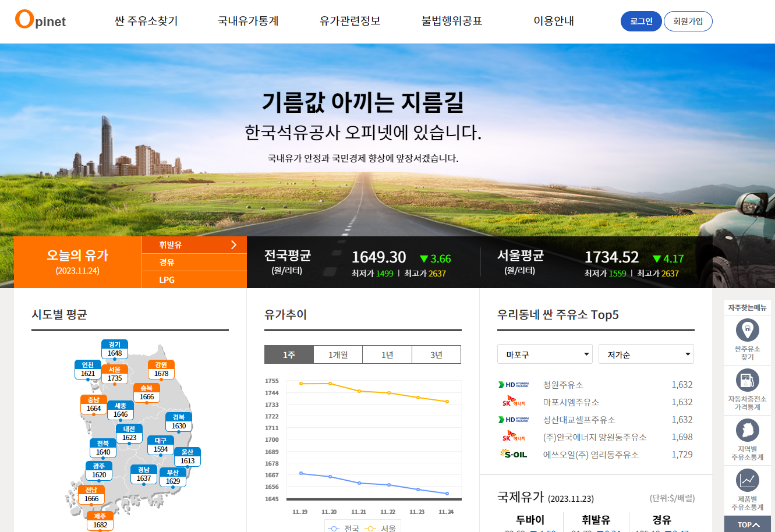
Task: Select the 충북 1666 map marker
Action: tap(147, 393)
